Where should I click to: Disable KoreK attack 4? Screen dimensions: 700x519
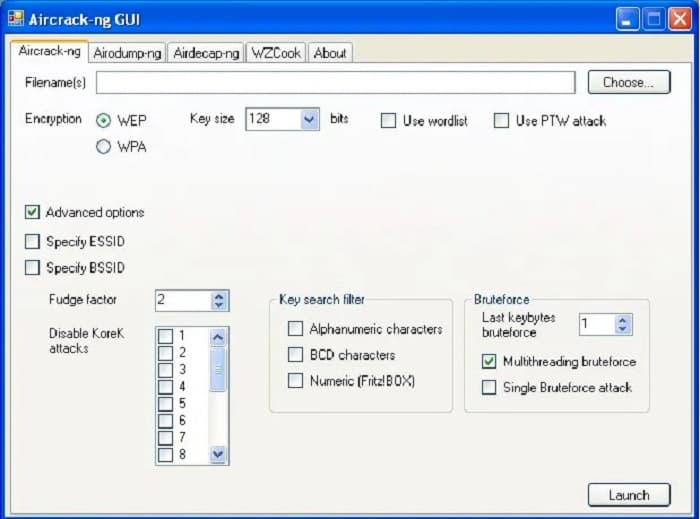[x=166, y=386]
